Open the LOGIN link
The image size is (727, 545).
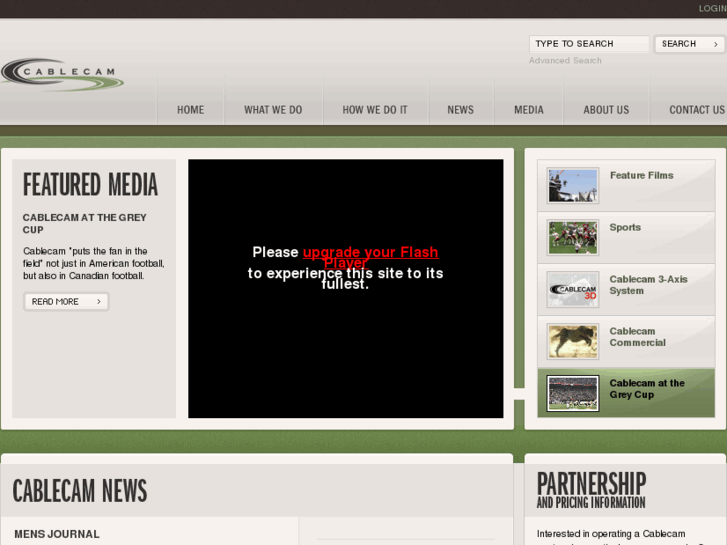click(712, 8)
